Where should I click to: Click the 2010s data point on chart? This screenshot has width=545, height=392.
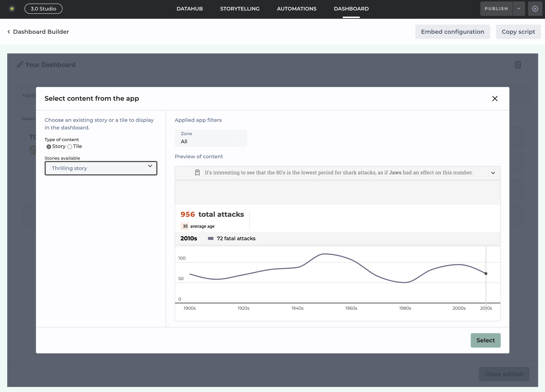[x=486, y=273]
